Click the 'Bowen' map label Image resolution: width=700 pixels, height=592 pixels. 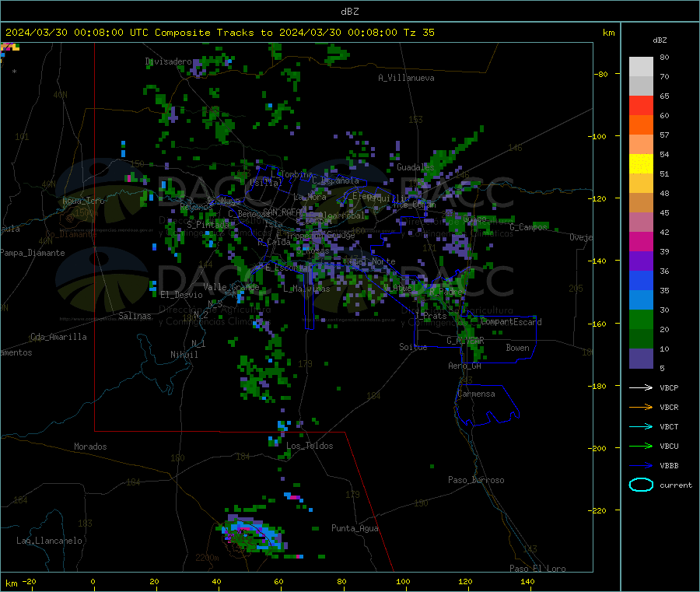coord(517,348)
